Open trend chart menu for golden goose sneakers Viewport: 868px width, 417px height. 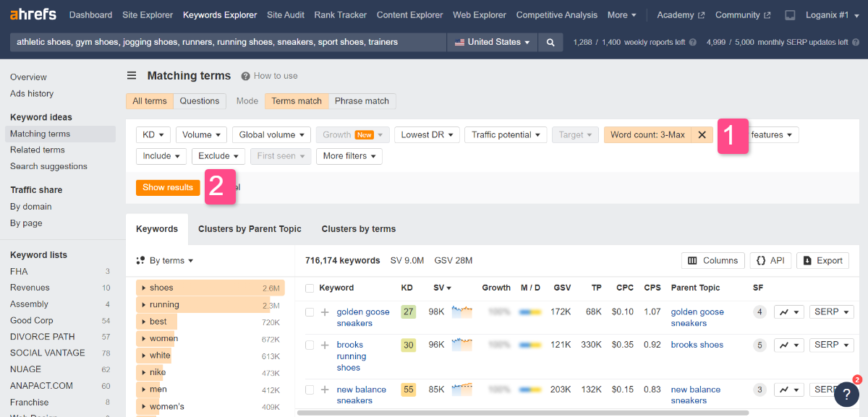click(789, 312)
